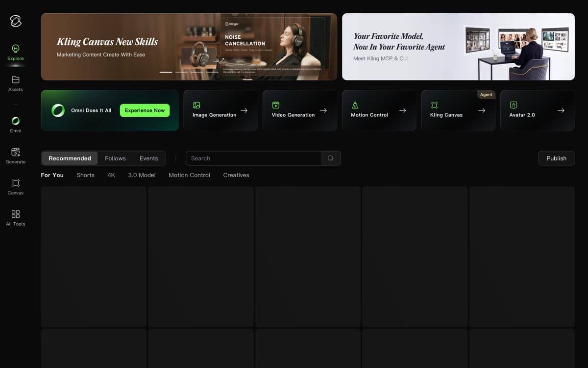Open the Kling Canvas New Skills banner

point(189,47)
